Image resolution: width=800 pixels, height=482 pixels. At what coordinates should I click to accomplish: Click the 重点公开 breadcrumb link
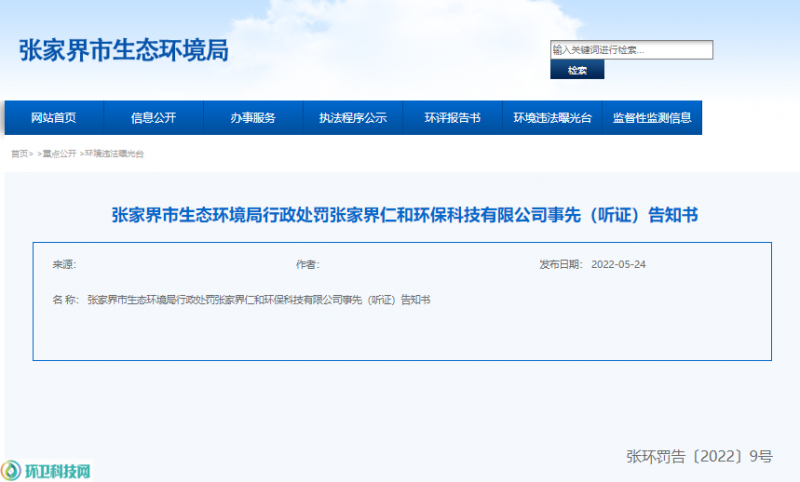[59, 154]
